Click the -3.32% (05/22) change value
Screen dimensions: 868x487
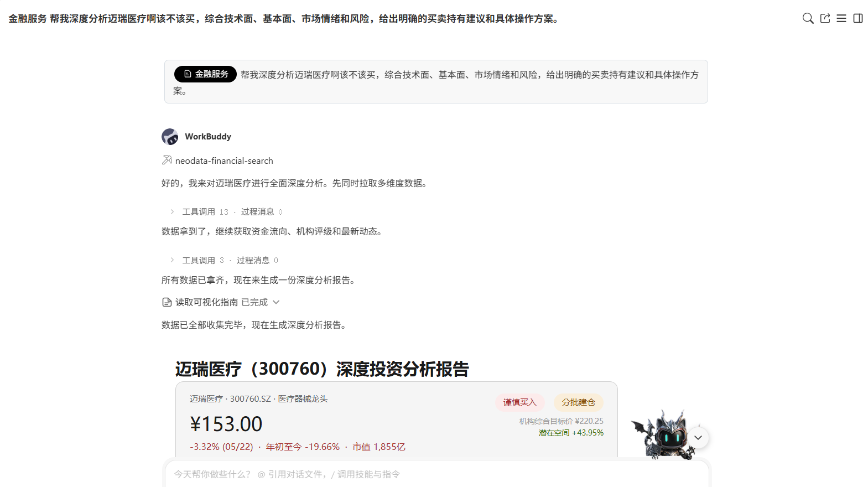[x=221, y=447]
